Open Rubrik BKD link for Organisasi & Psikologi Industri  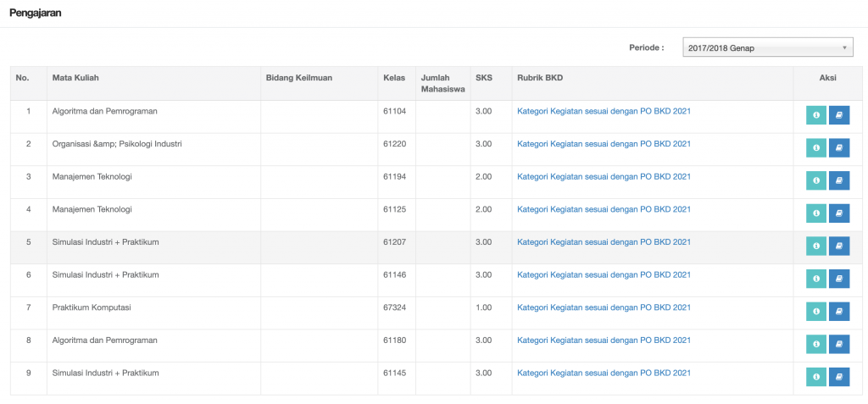point(604,143)
